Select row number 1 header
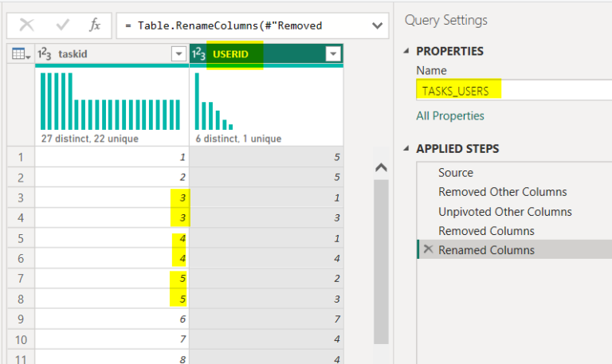612x364 pixels. tap(21, 157)
